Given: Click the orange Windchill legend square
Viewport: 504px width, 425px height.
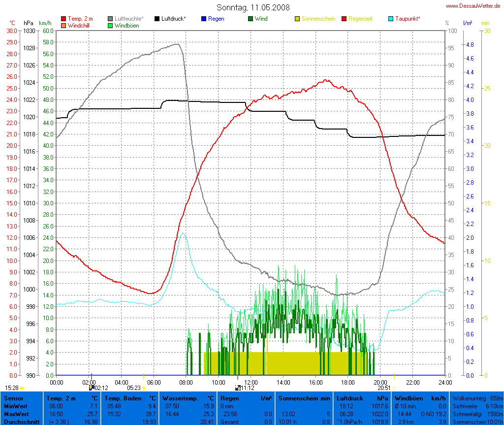Looking at the screenshot, I should 63,25.
